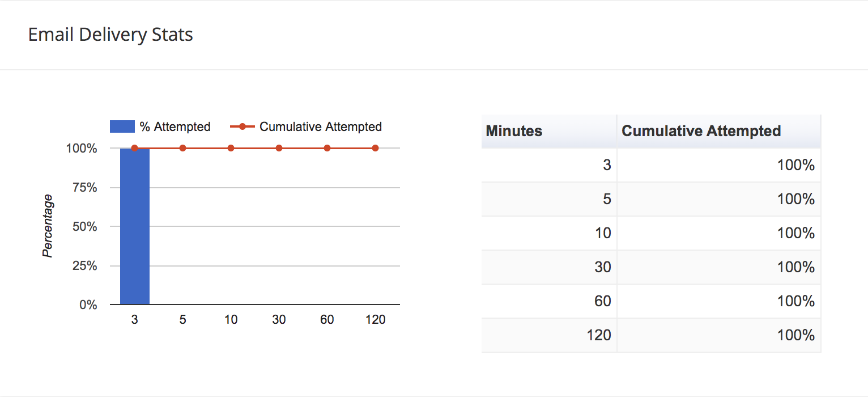Image resolution: width=868 pixels, height=397 pixels.
Task: Select the 10 minutes table row
Action: point(650,233)
